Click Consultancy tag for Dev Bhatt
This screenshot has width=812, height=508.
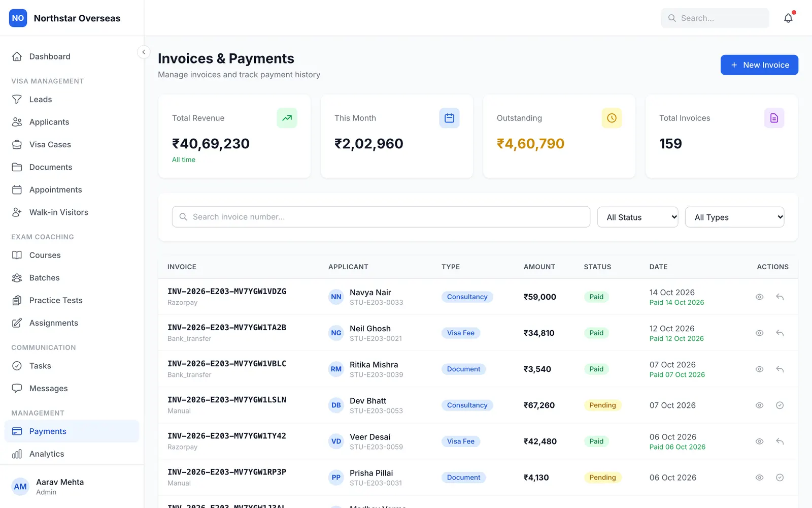coord(467,405)
